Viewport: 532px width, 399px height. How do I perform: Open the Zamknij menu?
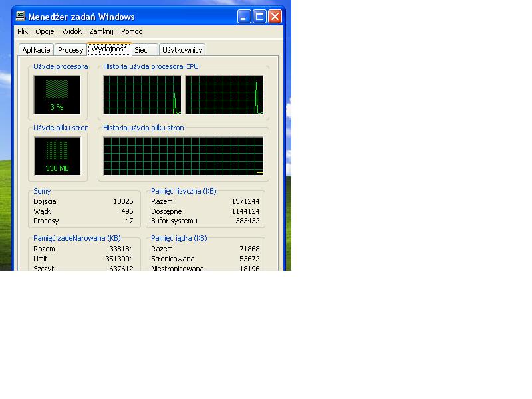[x=101, y=31]
